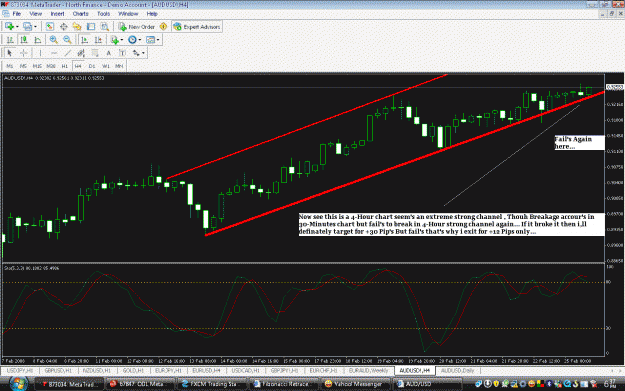Open the View menu
Image resolution: width=625 pixels, height=391 pixels.
point(35,14)
